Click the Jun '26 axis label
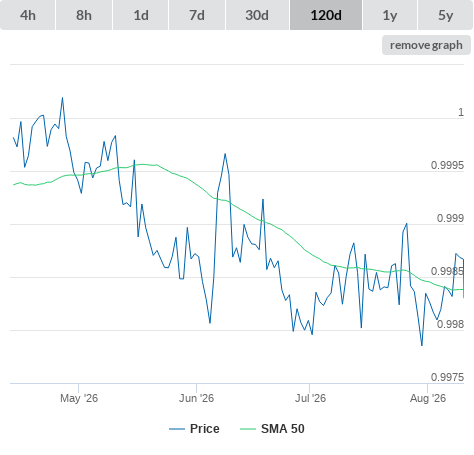 click(196, 398)
